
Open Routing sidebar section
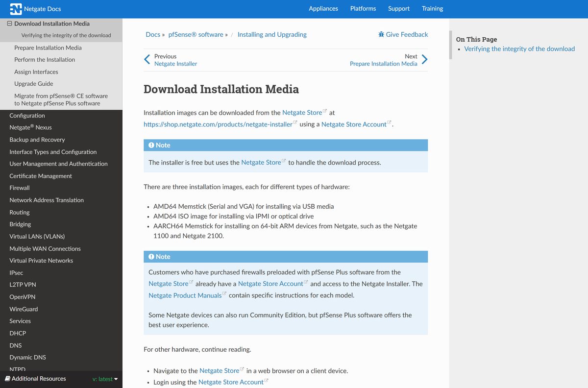click(x=20, y=212)
